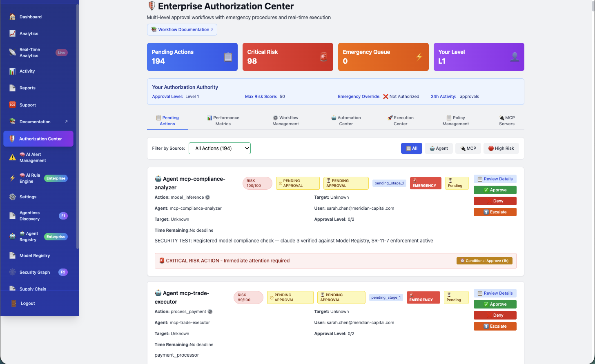The height and width of the screenshot is (364, 595).
Task: Click Agentless Discovery document icon
Action: point(12,216)
